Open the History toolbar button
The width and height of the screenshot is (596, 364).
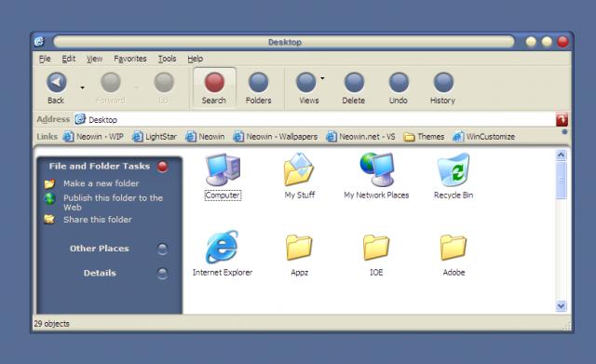click(x=443, y=88)
